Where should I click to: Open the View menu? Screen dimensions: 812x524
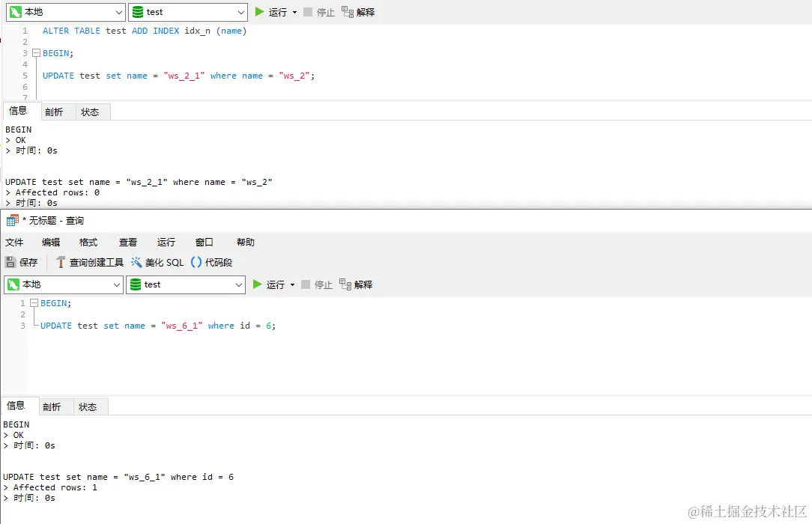coord(128,242)
